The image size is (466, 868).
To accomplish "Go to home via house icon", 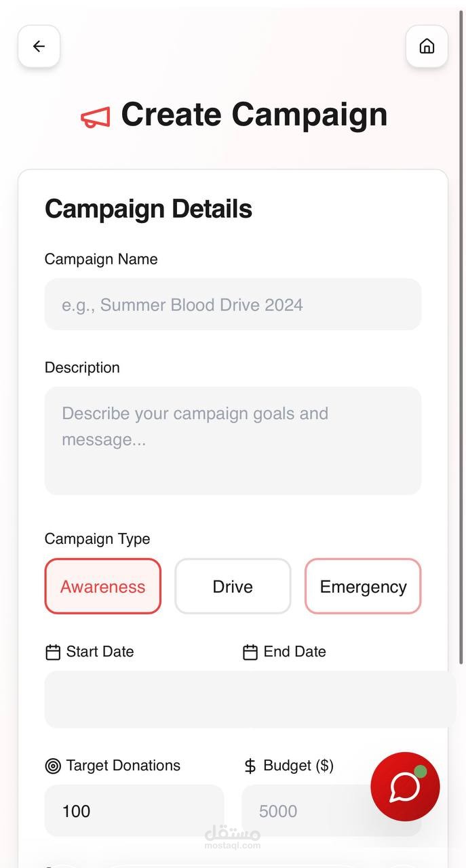I will 427,46.
